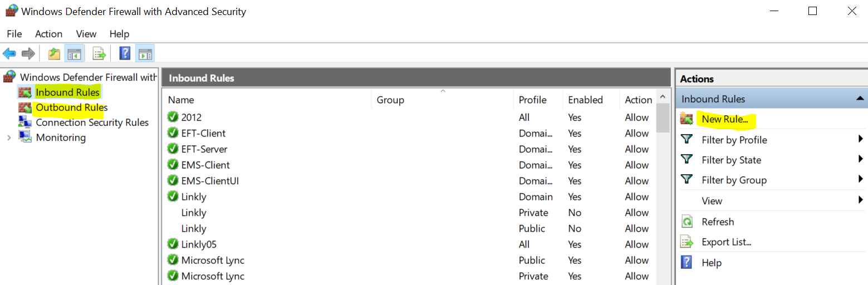Click the Help icon in Actions pane
Screen dimensions: 868x285
(687, 262)
